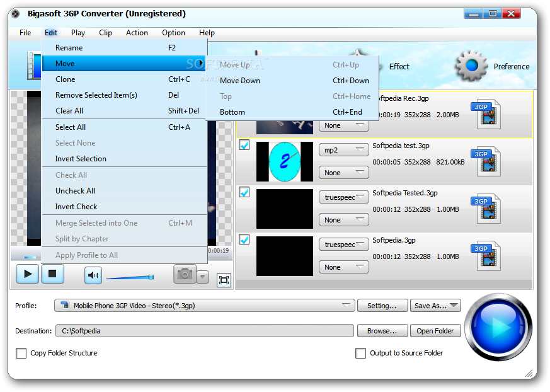This screenshot has width=550, height=392.
Task: Open the None dropdown for Softpedia Rec.3gp
Action: pyautogui.click(x=344, y=126)
